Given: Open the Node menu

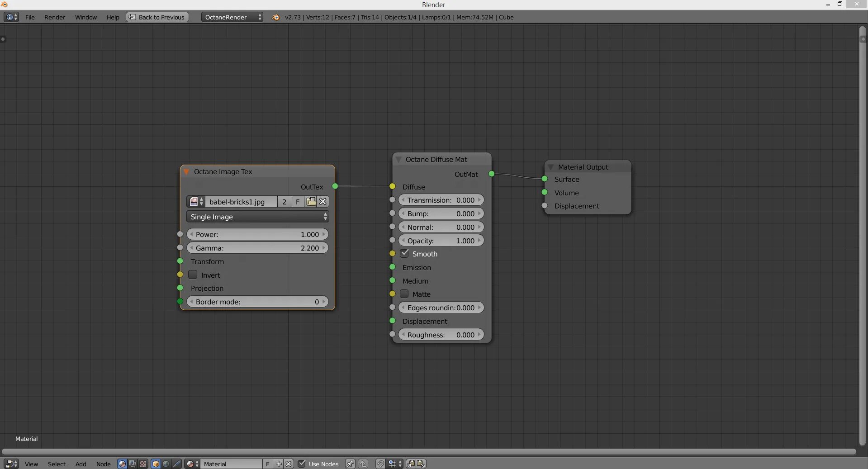Looking at the screenshot, I should point(103,464).
